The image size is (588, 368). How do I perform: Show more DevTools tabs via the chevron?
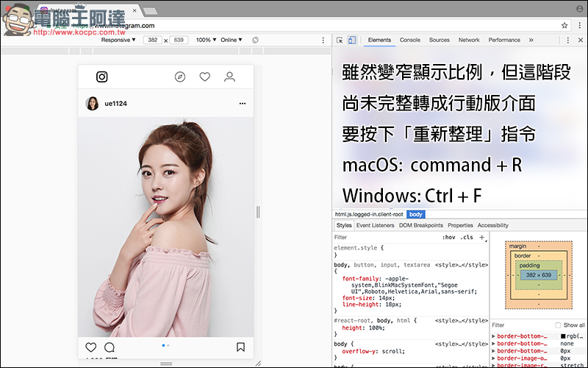pyautogui.click(x=531, y=40)
